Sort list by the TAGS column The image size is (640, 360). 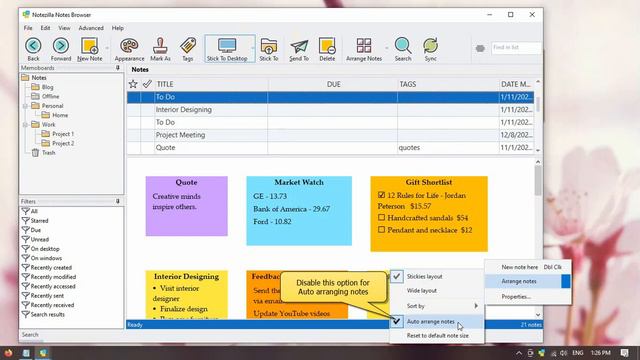[448, 84]
